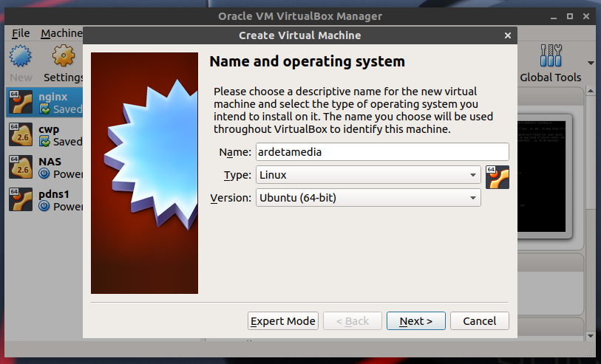This screenshot has width=601, height=364.
Task: Click the Global Tools icon
Action: coord(550,56)
